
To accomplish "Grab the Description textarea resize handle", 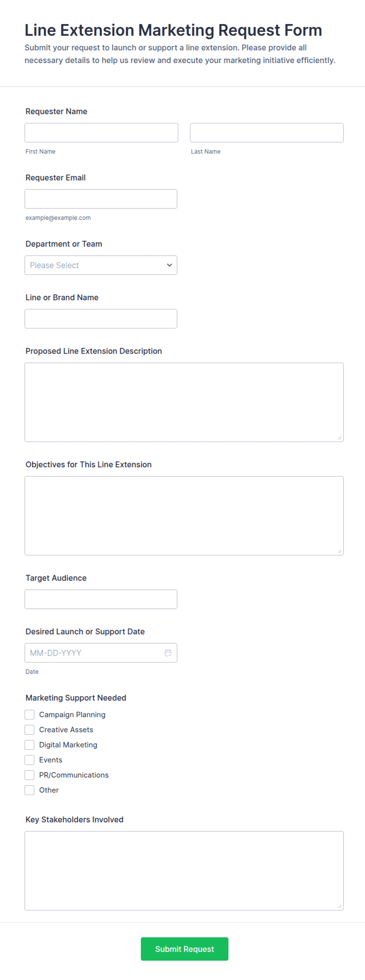I will [339, 438].
